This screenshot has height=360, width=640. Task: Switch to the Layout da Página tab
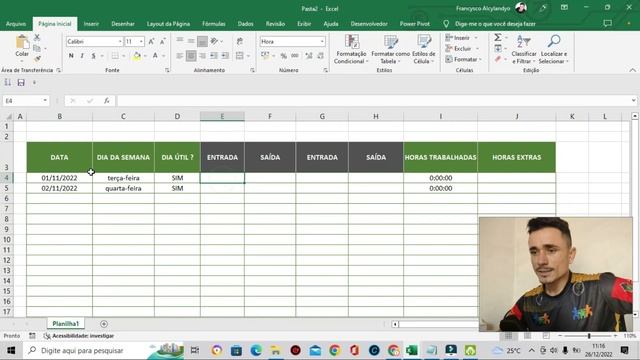pos(168,24)
